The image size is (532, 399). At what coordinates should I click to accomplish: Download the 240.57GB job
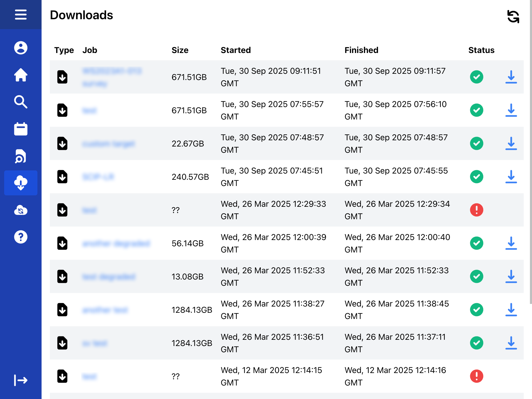point(511,177)
